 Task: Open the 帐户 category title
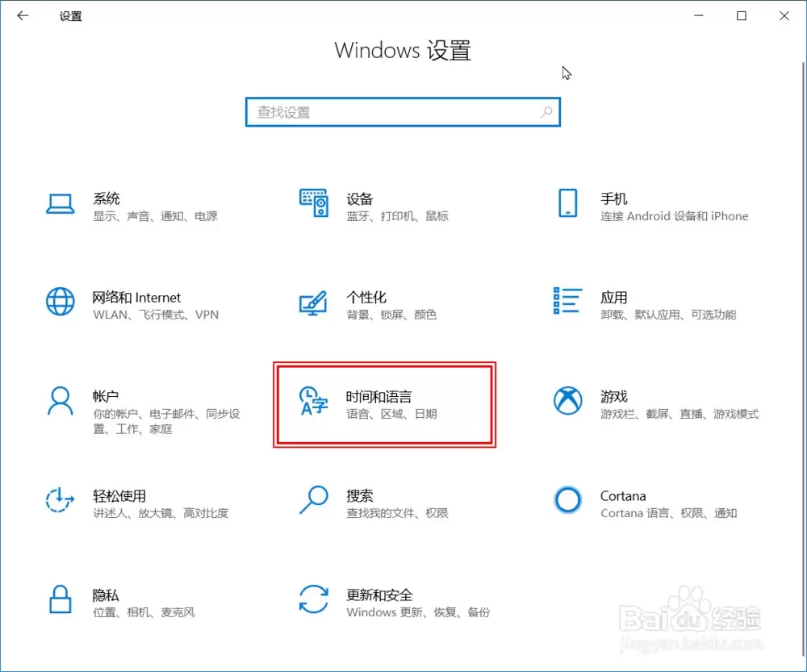tap(106, 396)
